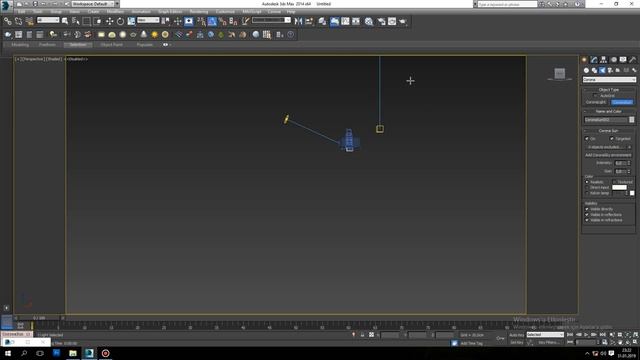
Task: Open the selection filter dropdown
Action: (x=48, y=20)
